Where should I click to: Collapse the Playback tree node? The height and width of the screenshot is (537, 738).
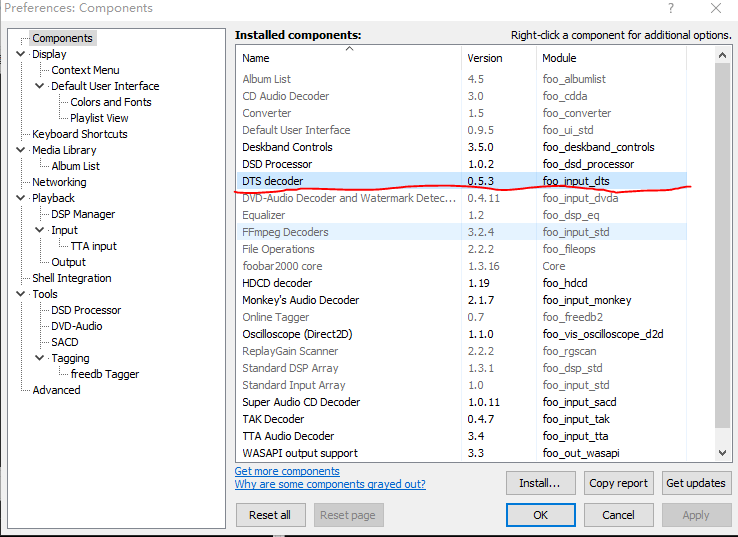[23, 198]
